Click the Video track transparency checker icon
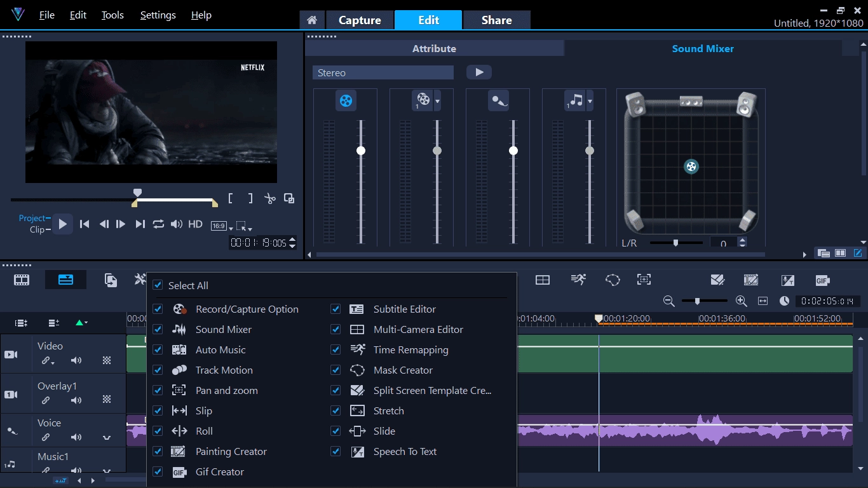This screenshot has width=868, height=488. coord(107,361)
